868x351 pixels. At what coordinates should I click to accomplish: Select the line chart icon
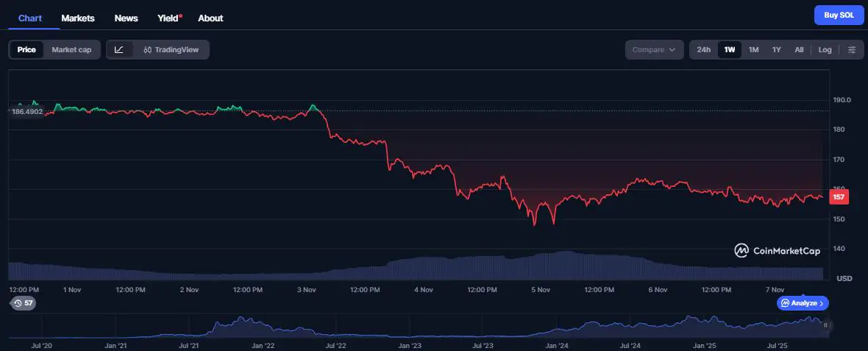tap(119, 50)
